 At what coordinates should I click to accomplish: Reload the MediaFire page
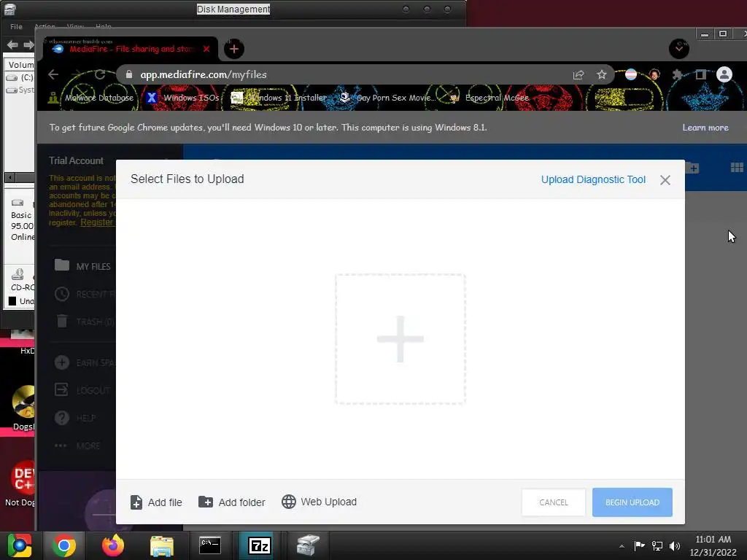point(100,74)
